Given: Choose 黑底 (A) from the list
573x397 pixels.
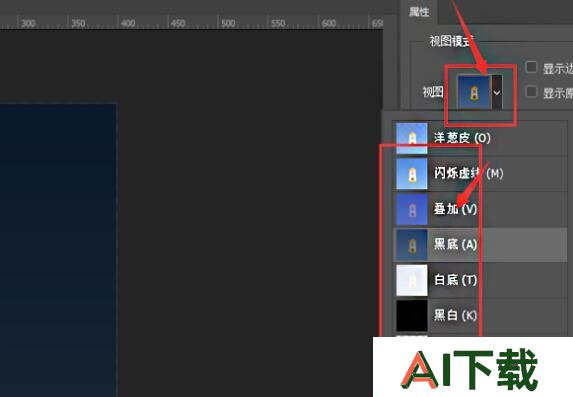Looking at the screenshot, I should pos(455,245).
